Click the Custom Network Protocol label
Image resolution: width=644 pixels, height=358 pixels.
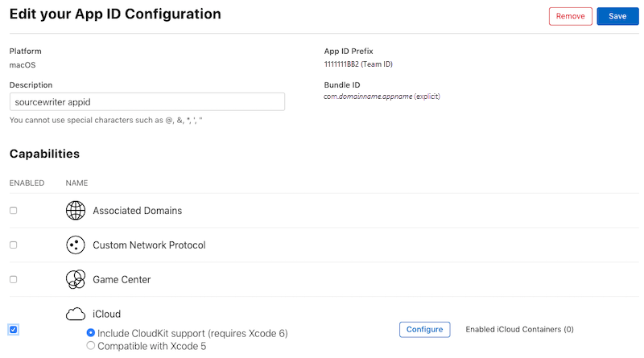point(149,245)
